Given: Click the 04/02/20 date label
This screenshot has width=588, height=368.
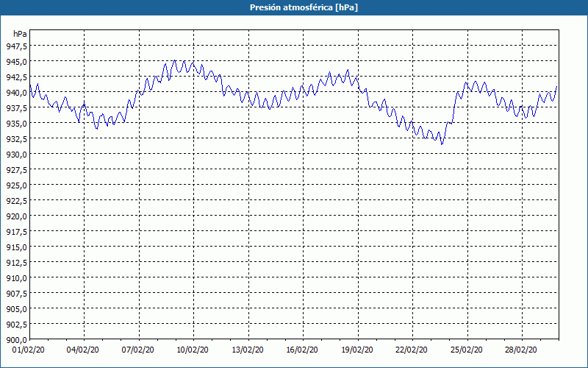Looking at the screenshot, I should point(83,350).
